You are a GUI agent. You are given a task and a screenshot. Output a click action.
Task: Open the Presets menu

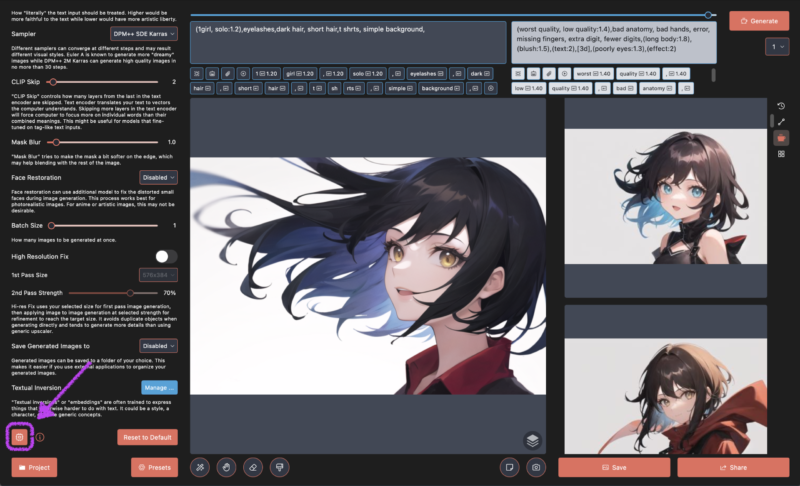154,467
